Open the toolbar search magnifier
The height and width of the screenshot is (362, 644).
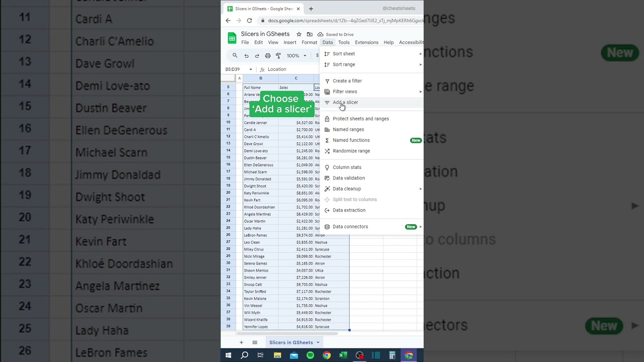tap(235, 56)
